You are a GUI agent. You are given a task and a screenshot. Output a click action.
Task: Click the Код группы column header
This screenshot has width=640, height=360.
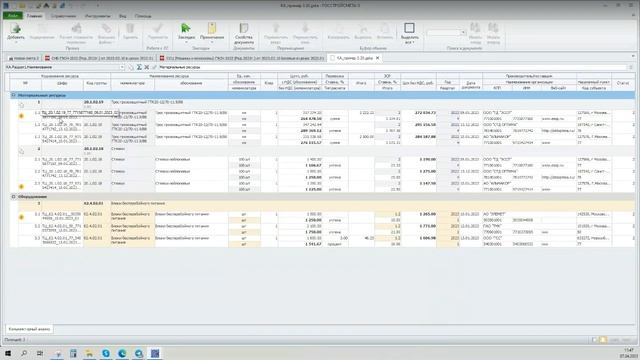click(96, 83)
